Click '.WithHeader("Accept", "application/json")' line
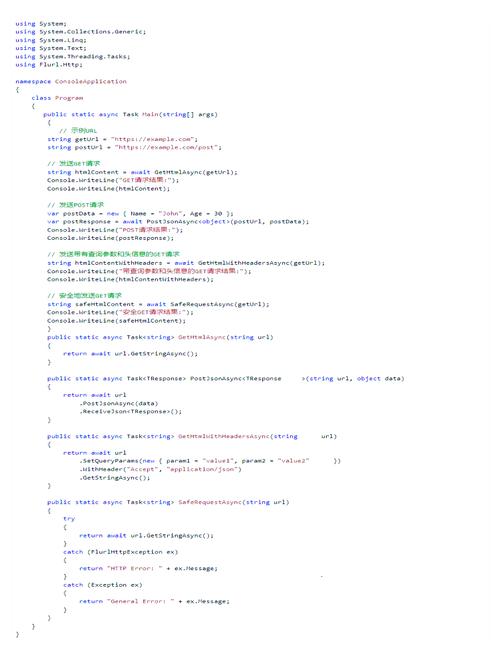This screenshot has height=649, width=500. pyautogui.click(x=160, y=469)
